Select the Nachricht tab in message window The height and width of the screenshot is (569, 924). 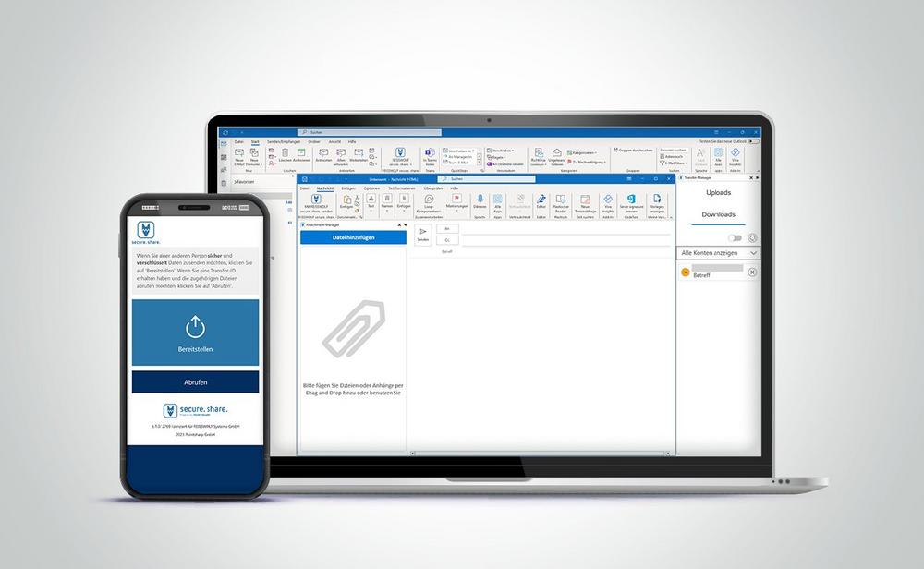click(x=324, y=188)
